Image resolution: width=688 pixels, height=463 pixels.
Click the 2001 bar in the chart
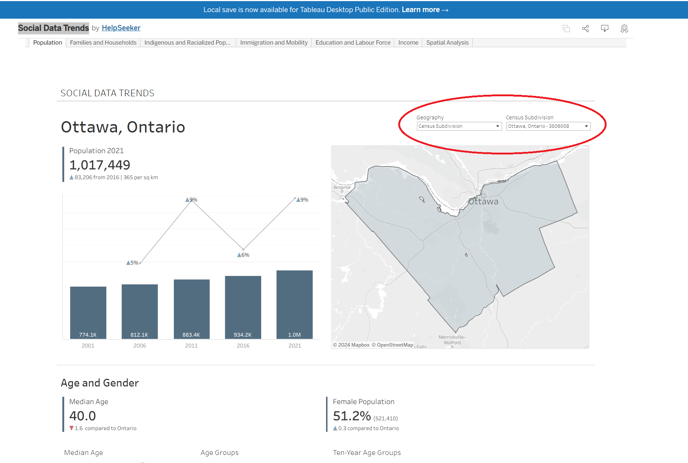point(88,312)
